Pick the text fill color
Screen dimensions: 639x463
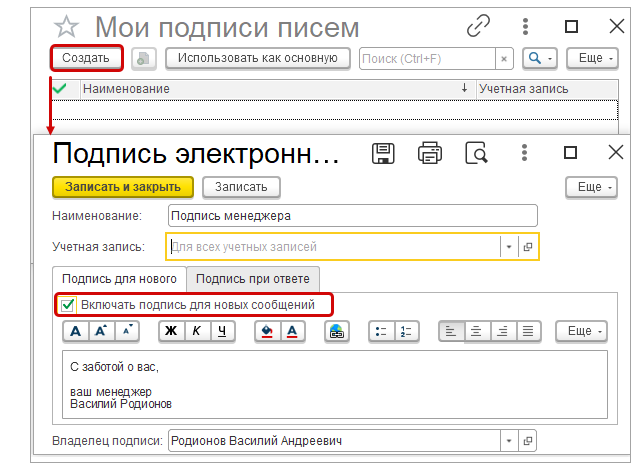(x=266, y=331)
